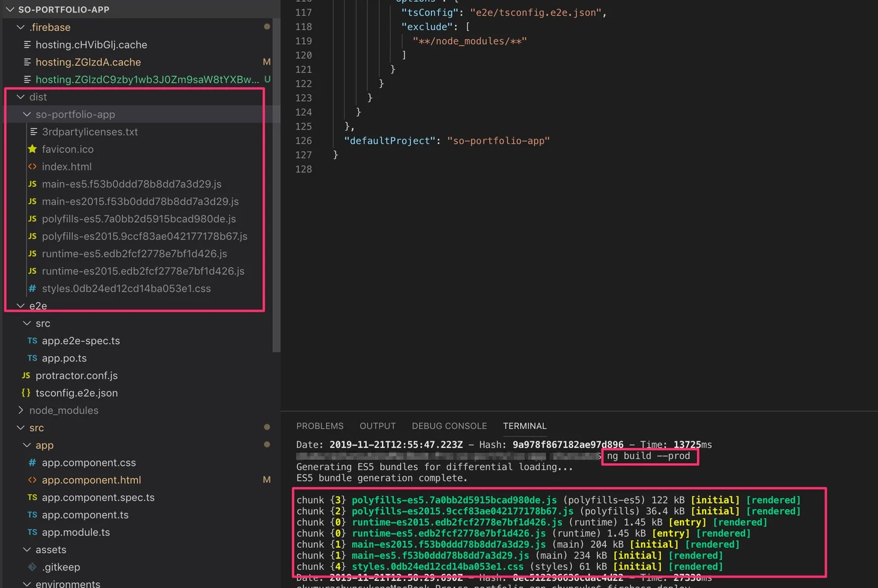This screenshot has height=588, width=878.
Task: Collapse the app folder under src
Action: [27, 445]
